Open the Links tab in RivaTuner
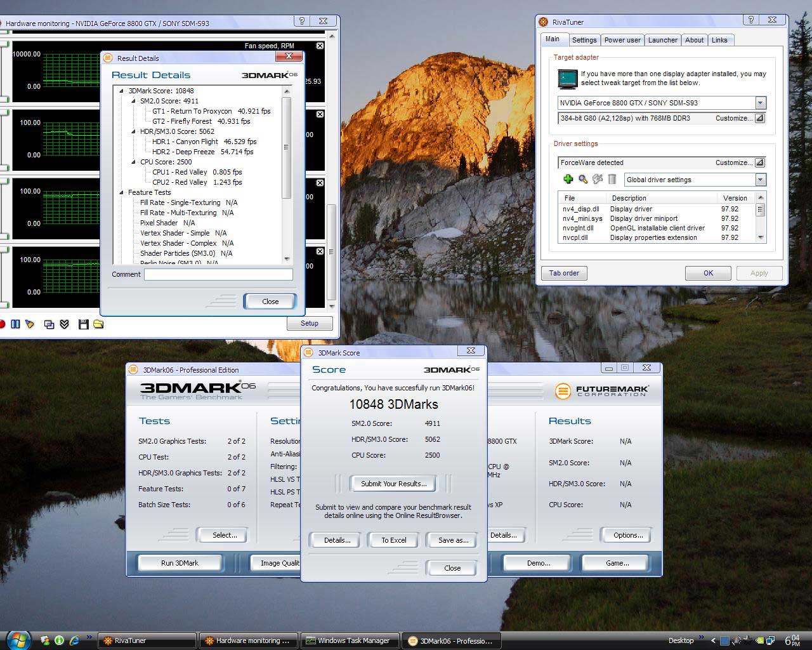The height and width of the screenshot is (650, 812). tap(720, 40)
